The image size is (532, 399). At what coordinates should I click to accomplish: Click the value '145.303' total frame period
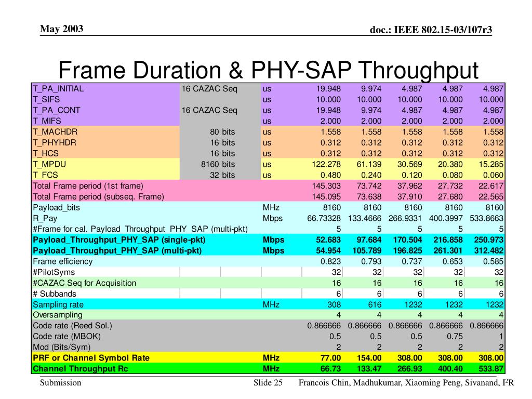(326, 186)
